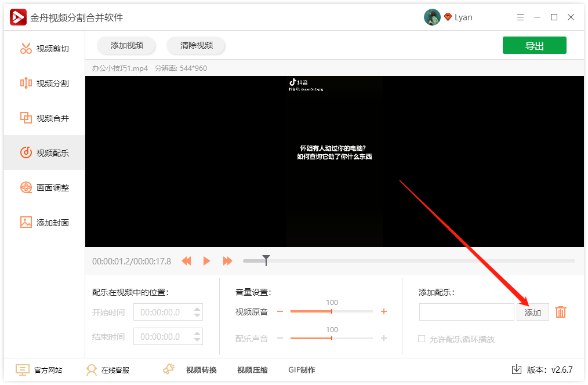Image resolution: width=588 pixels, height=385 pixels.
Task: Click the monitor icon beside 官方网站
Action: pyautogui.click(x=23, y=370)
